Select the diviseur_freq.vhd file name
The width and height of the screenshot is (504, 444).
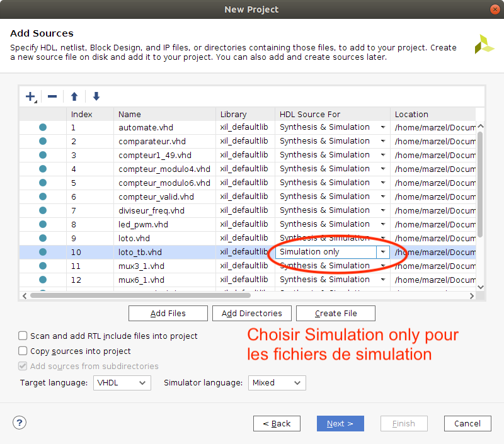click(x=151, y=211)
